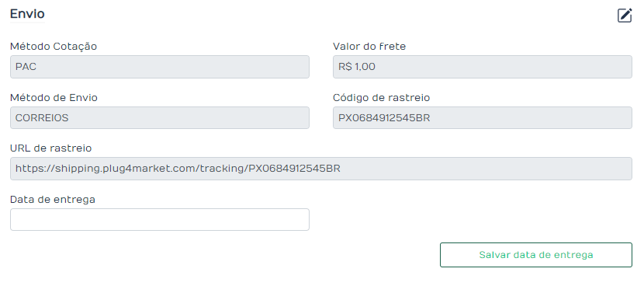
Task: Click the Método Cotação field showing PAC
Action: [x=160, y=67]
